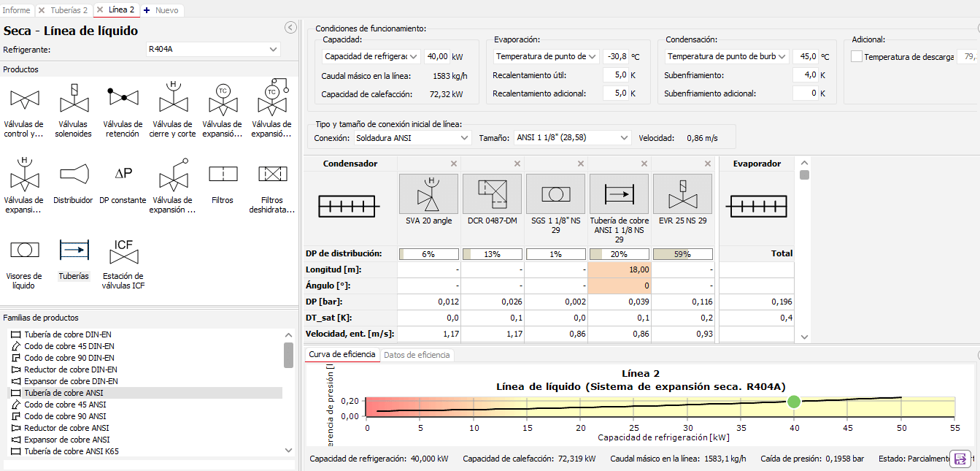Click the Longitud 18,00 input cell
980x471 pixels.
[620, 269]
